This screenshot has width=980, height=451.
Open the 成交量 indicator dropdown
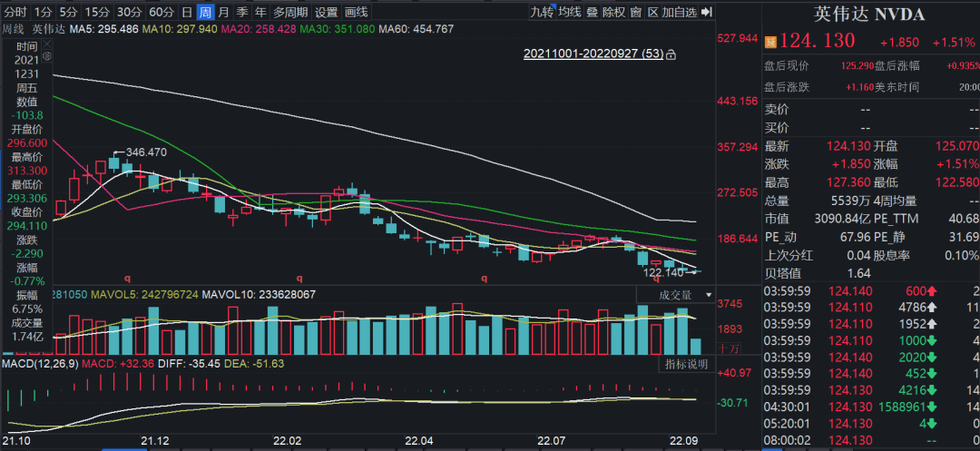point(676,295)
